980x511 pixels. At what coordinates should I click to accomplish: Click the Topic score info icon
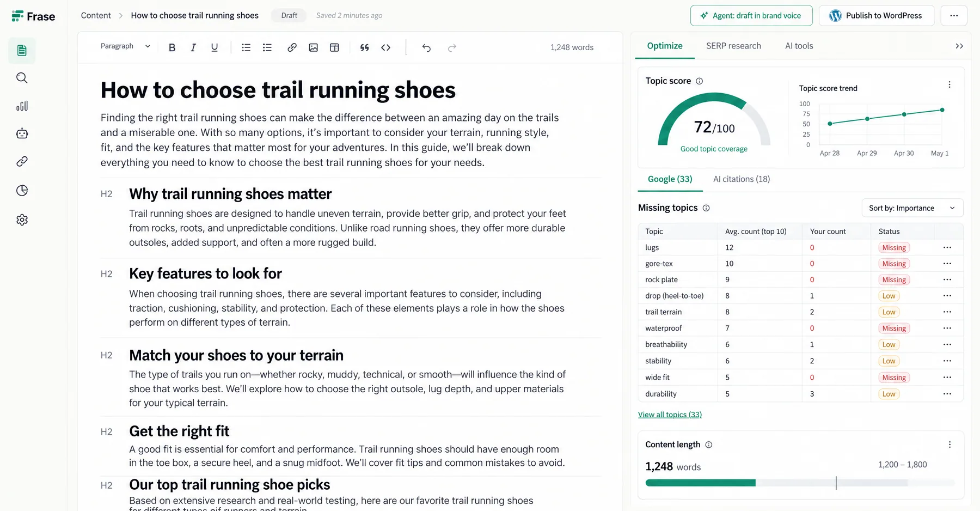click(x=700, y=81)
